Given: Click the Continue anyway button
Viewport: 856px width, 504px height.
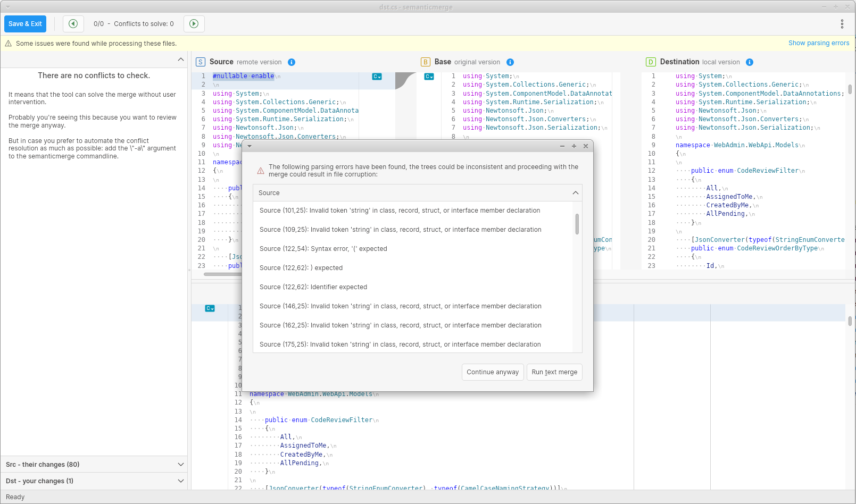Looking at the screenshot, I should [492, 372].
